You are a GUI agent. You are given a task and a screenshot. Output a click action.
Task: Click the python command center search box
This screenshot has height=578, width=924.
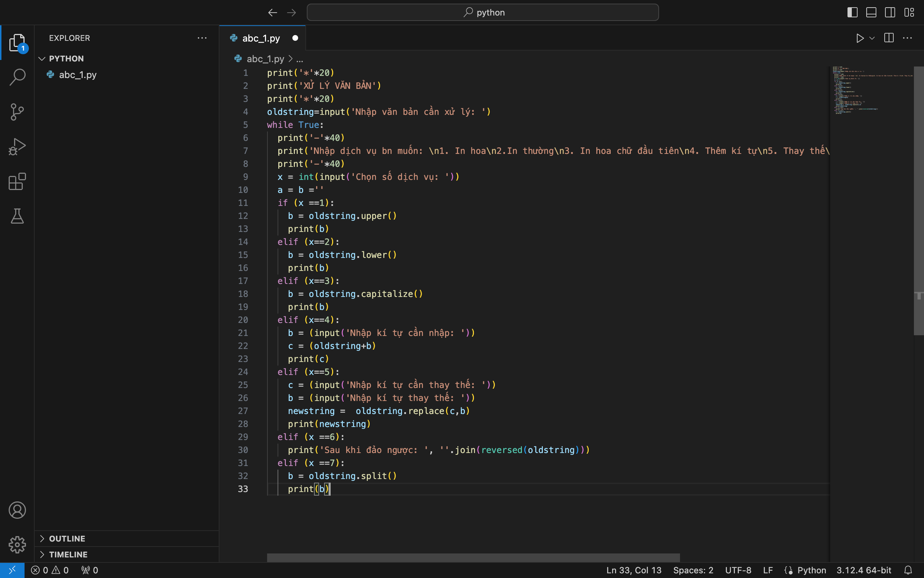(x=483, y=13)
